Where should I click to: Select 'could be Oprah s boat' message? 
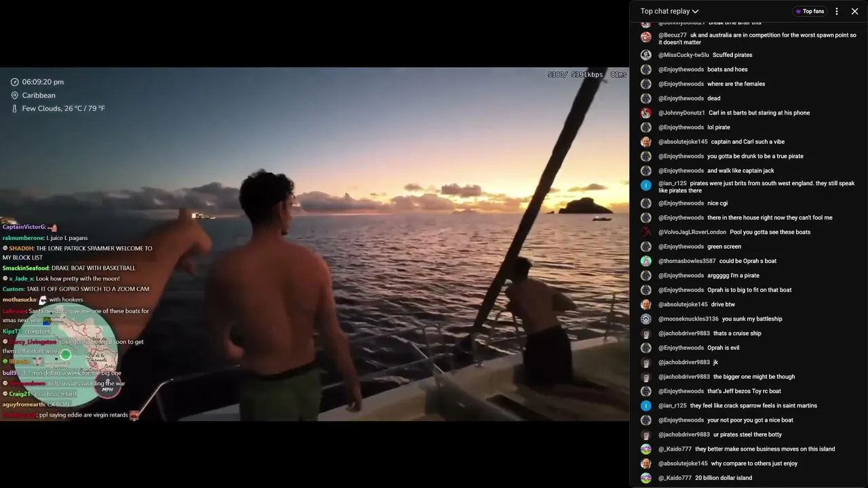click(x=748, y=261)
